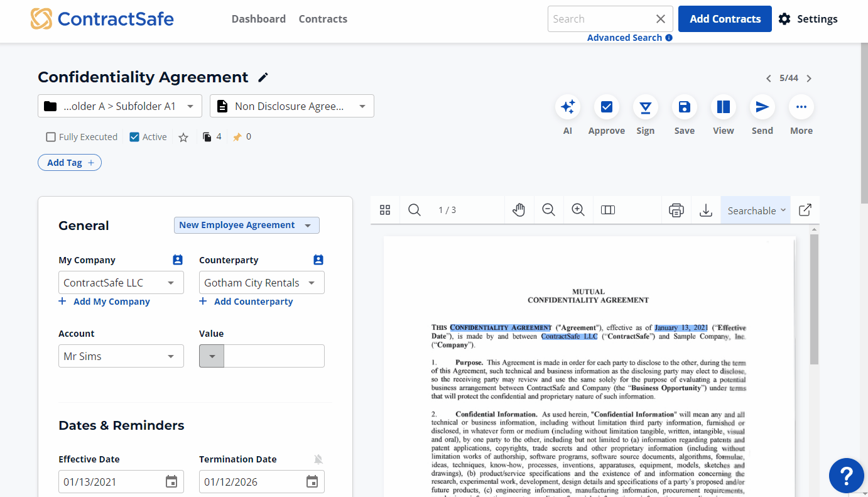Screen dimensions: 868x497
Task: Print the document from viewer toolbar
Action: pyautogui.click(x=676, y=210)
